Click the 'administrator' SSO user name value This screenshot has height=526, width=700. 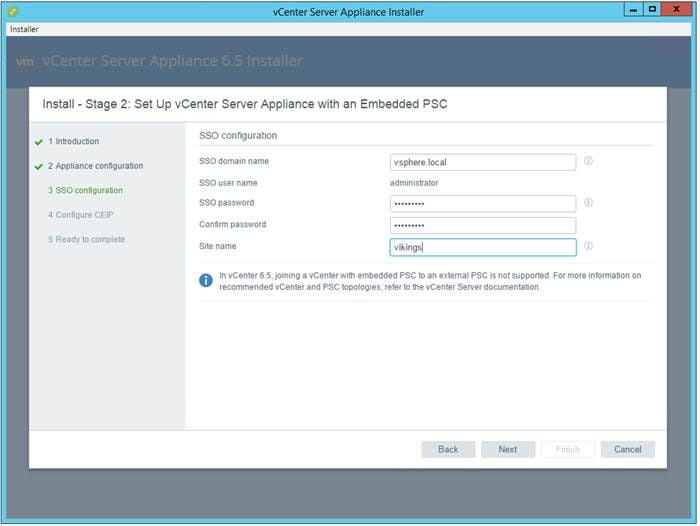click(x=414, y=183)
